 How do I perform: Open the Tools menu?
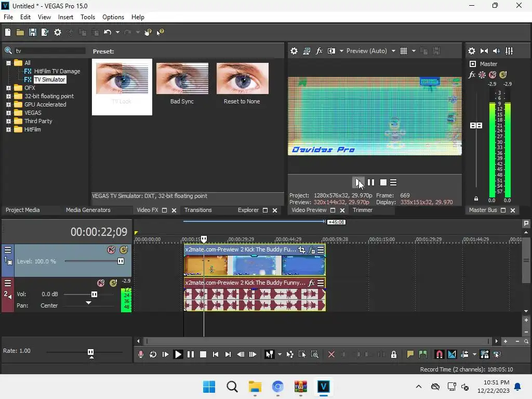point(87,17)
